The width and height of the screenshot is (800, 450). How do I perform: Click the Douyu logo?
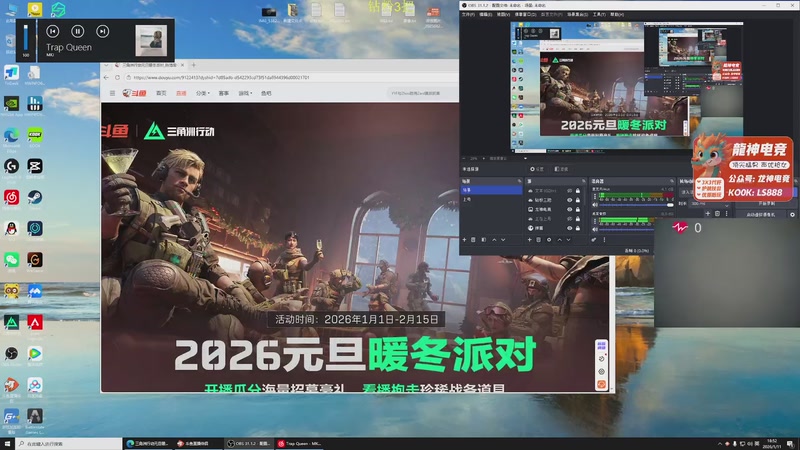coord(135,93)
